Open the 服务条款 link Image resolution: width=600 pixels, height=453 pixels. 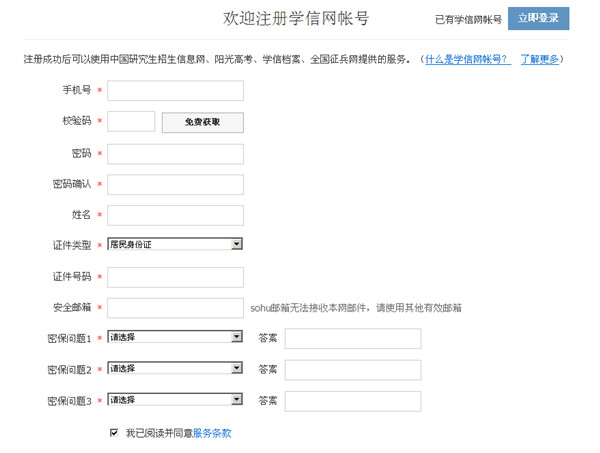(x=212, y=433)
